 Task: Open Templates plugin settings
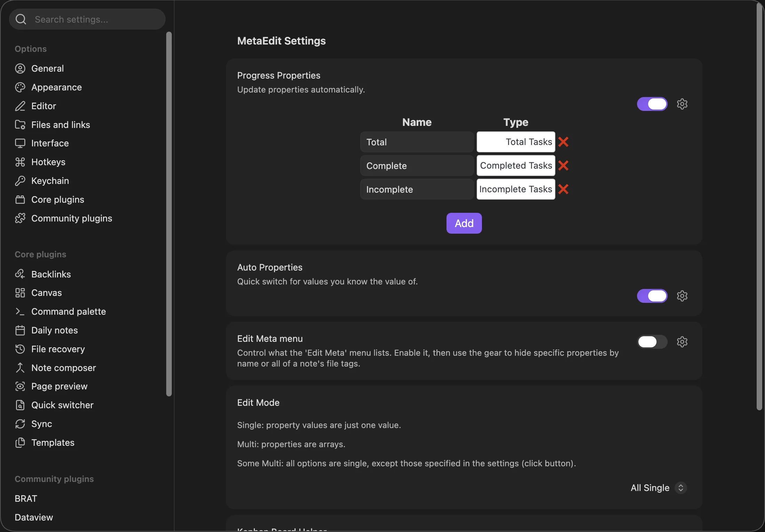pos(53,443)
